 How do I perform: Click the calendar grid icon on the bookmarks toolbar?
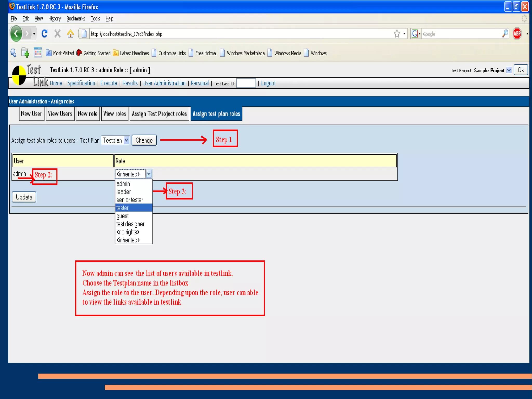coord(38,53)
